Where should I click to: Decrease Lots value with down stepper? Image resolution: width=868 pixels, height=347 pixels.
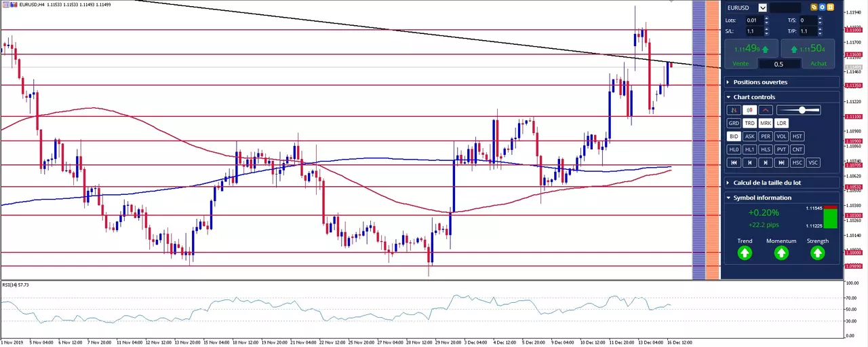[x=767, y=22]
